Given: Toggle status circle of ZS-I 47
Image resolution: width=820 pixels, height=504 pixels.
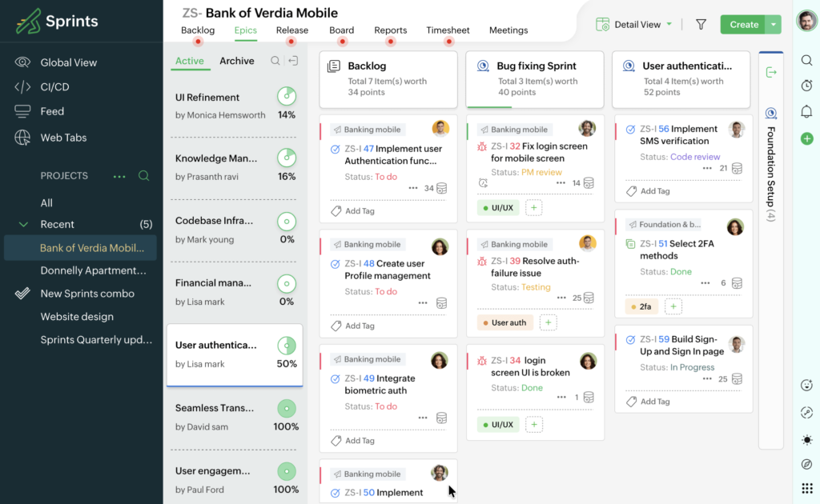Looking at the screenshot, I should [336, 150].
